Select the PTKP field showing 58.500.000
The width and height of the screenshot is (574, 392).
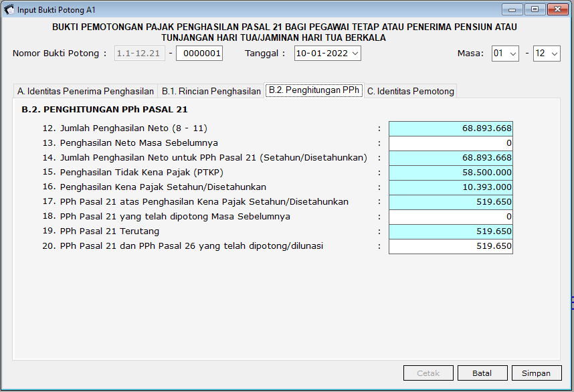[450, 172]
